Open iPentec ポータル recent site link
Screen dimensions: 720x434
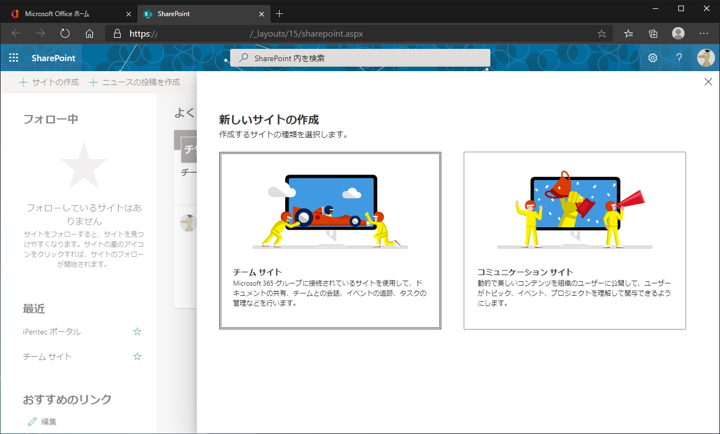(52, 332)
